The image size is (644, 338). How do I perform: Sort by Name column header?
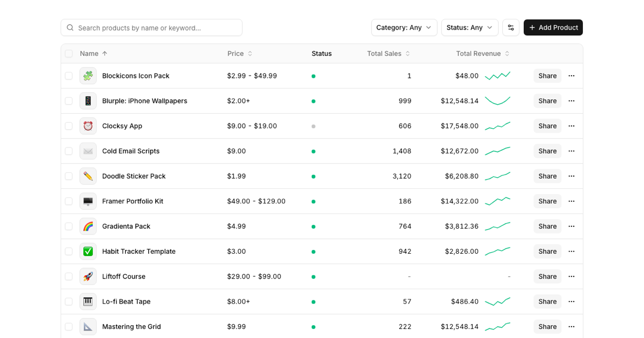tap(94, 54)
